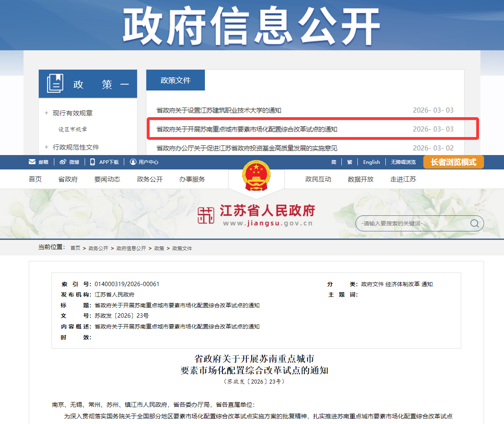Image resolution: width=504 pixels, height=424 pixels.
Task: Open the 政务公开 menu item
Action: (x=150, y=179)
